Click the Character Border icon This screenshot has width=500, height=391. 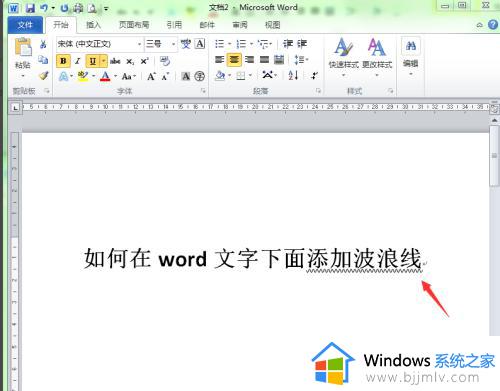(x=200, y=44)
